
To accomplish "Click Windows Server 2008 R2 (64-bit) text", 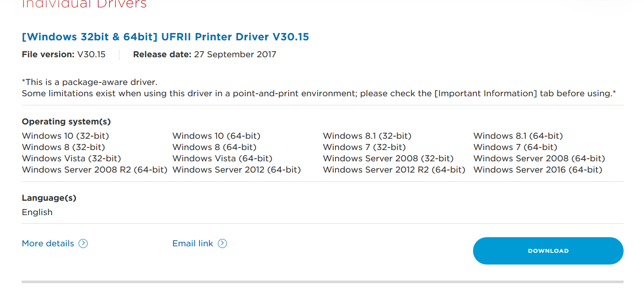I will [x=95, y=170].
